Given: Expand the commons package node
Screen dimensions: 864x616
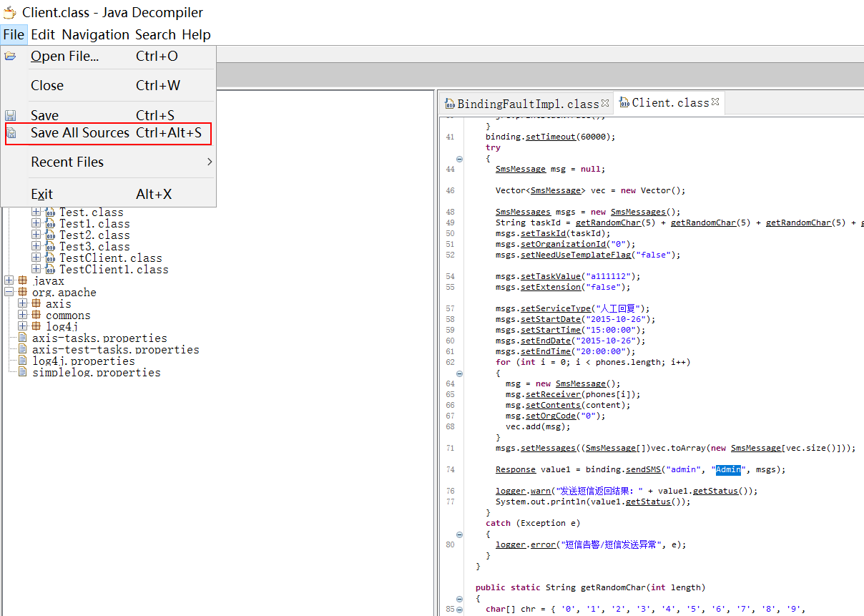Looking at the screenshot, I should (22, 316).
